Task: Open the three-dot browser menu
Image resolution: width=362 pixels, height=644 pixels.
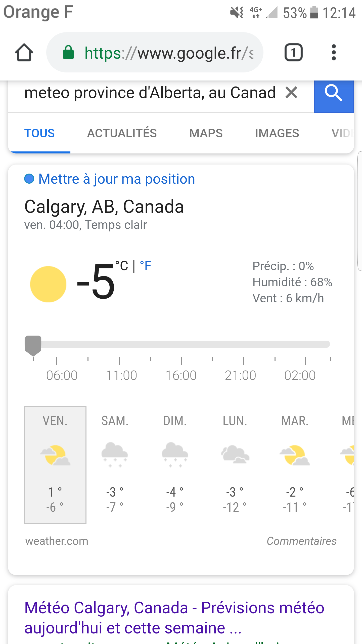Action: click(x=334, y=53)
